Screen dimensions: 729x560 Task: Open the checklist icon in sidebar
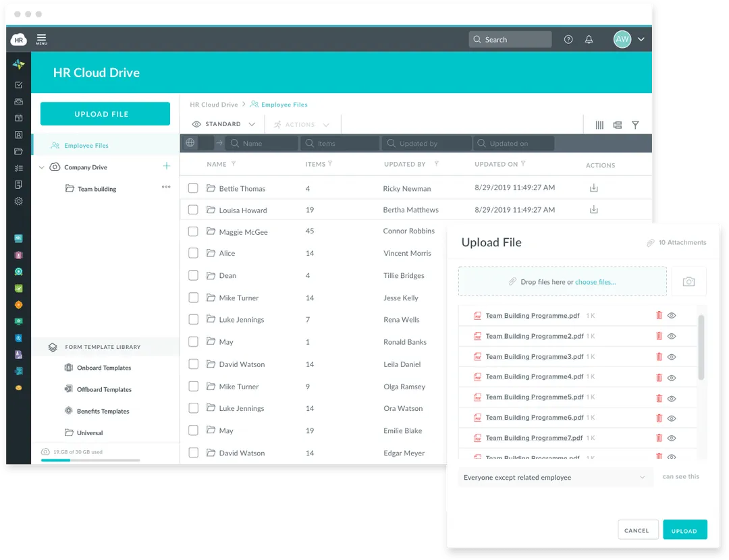click(x=19, y=168)
